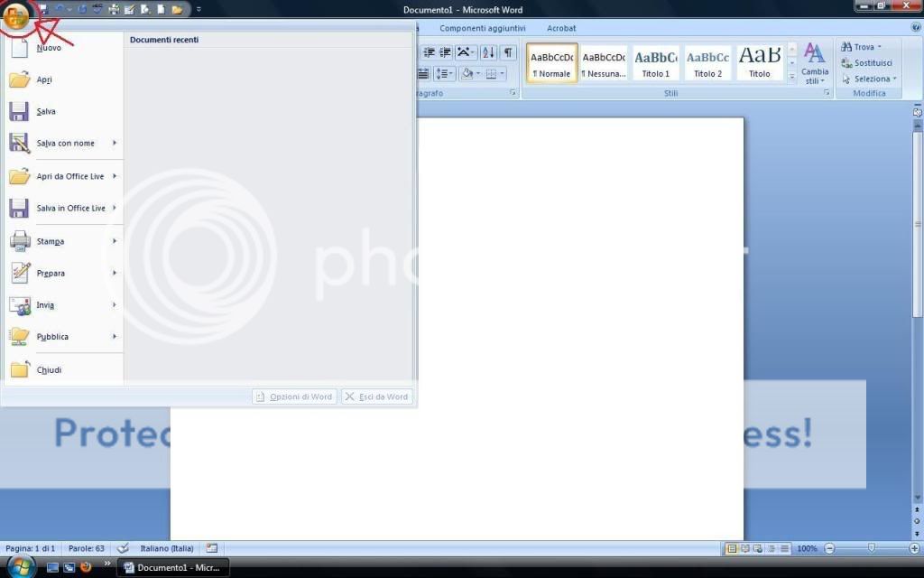Click the round Office button
Screen dimensions: 924x578
coord(16,15)
